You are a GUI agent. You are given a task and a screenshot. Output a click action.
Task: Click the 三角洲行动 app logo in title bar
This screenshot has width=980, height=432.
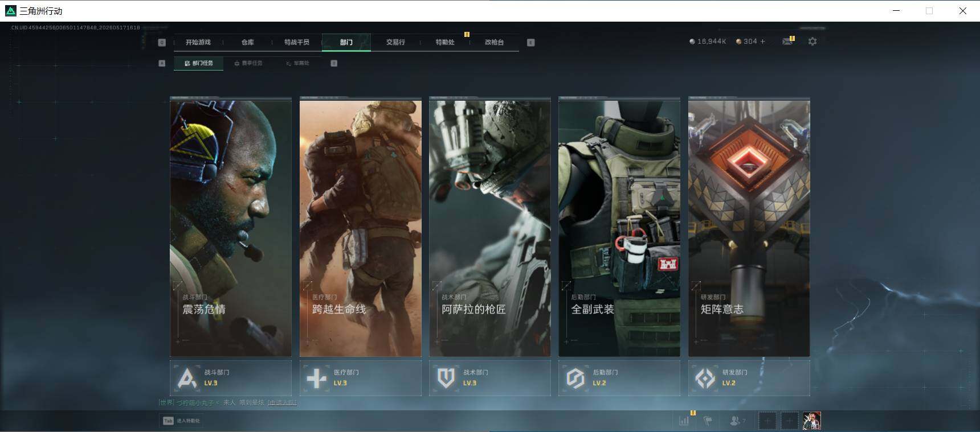10,11
